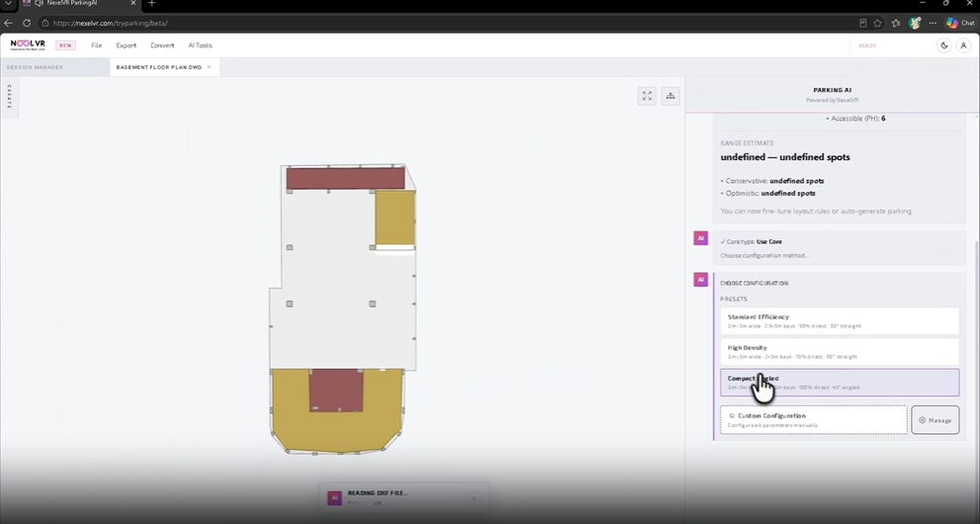
Task: Select the High Density preset
Action: [x=840, y=352]
